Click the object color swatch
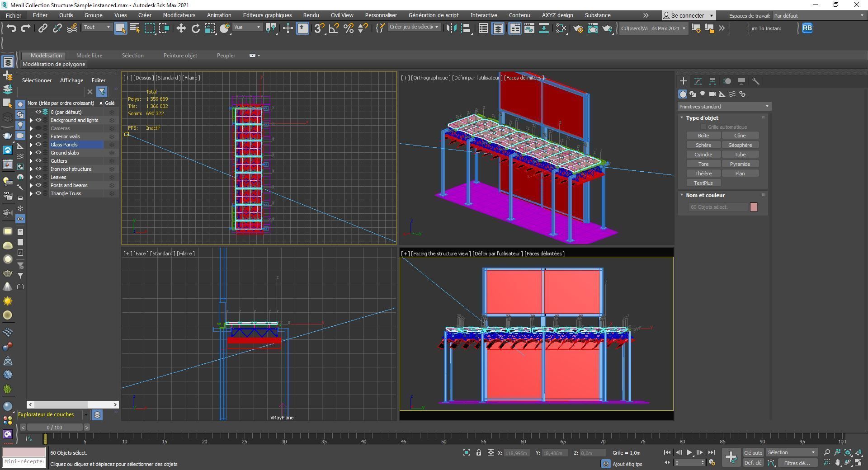The height and width of the screenshot is (470, 868). 754,207
